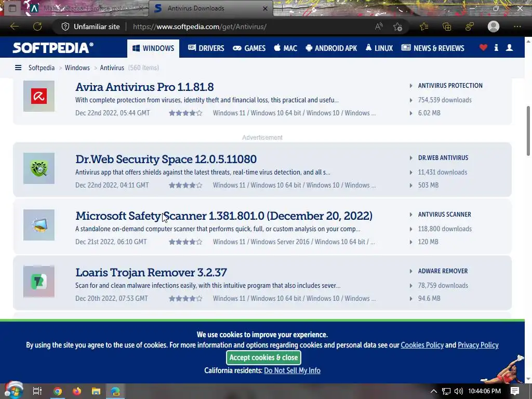Open the tab actions icon in title bar
The width and height of the screenshot is (532, 399).
coord(12,8)
